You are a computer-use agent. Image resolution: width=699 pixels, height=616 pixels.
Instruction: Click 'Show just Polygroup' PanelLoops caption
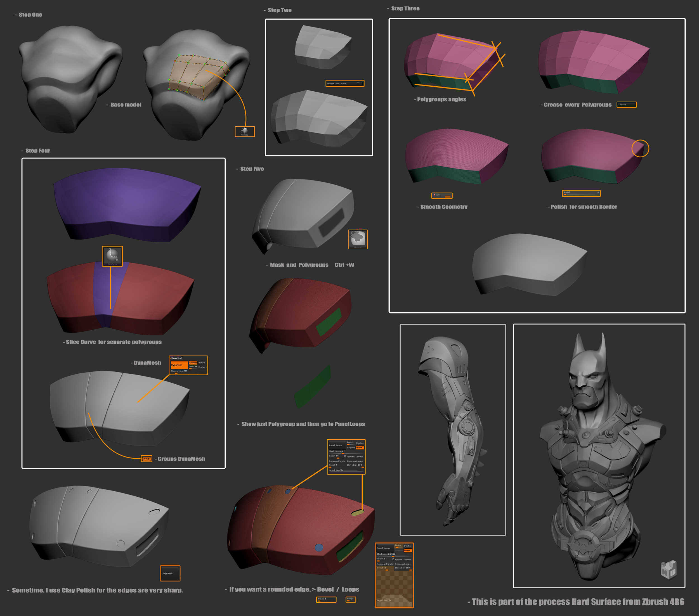tap(303, 424)
